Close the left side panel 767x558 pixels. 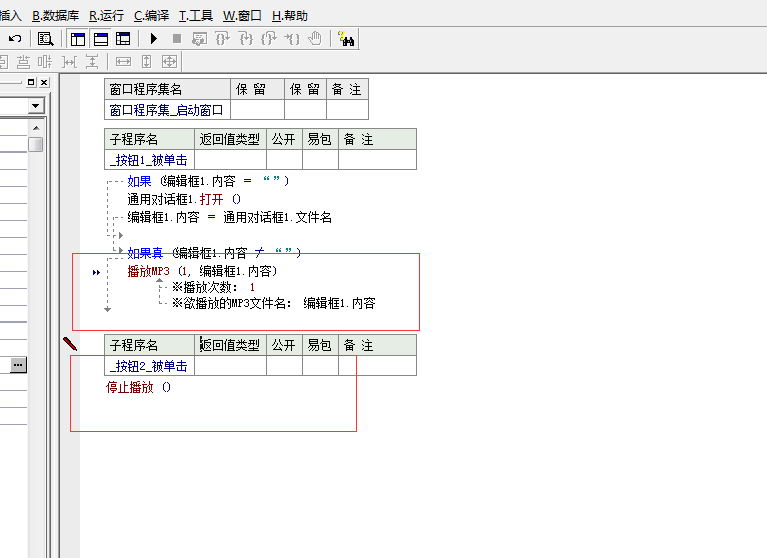(44, 82)
